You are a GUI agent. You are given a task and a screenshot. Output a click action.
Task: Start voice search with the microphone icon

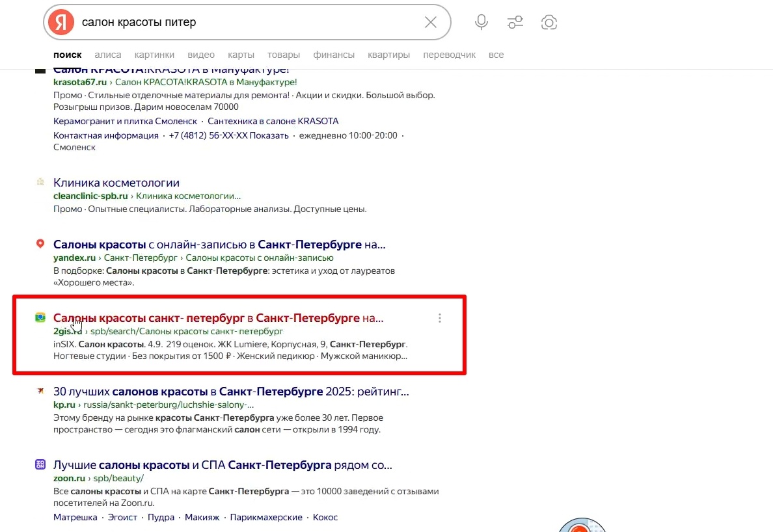(481, 22)
